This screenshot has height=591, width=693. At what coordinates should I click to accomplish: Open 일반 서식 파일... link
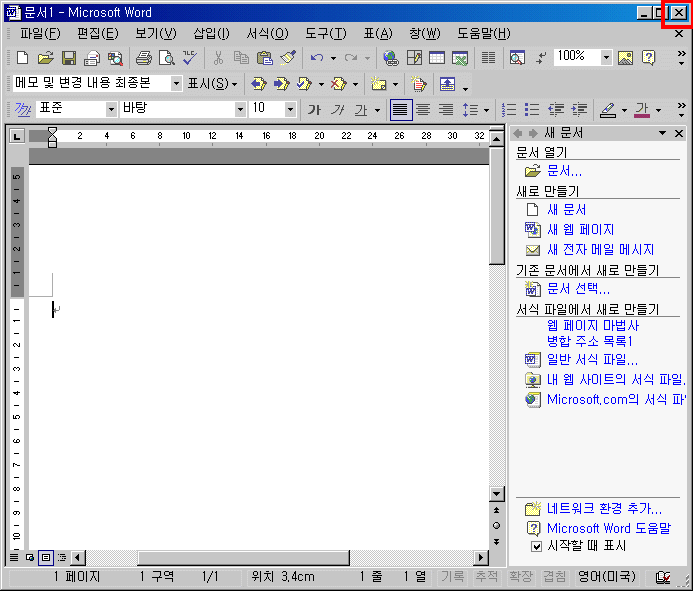click(592, 359)
